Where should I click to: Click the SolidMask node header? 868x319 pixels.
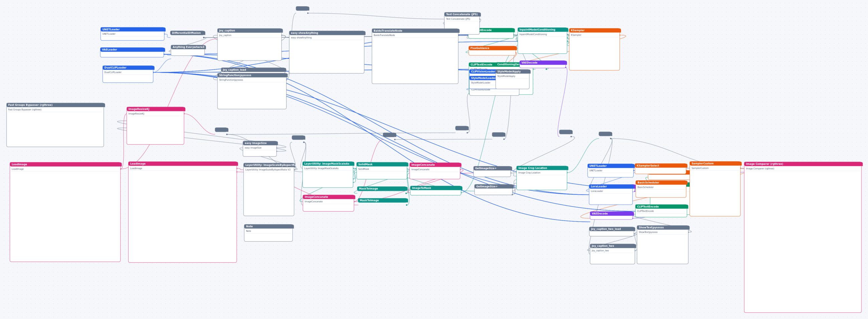[x=382, y=165]
